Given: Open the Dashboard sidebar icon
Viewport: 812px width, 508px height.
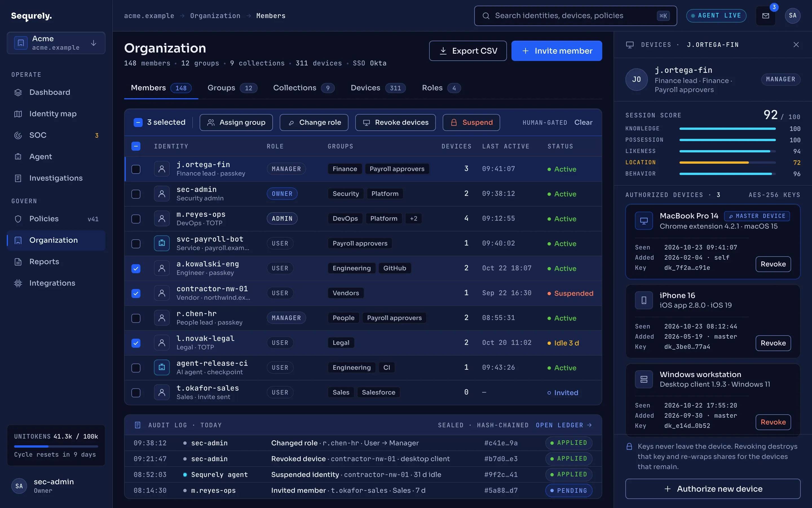Looking at the screenshot, I should point(18,92).
